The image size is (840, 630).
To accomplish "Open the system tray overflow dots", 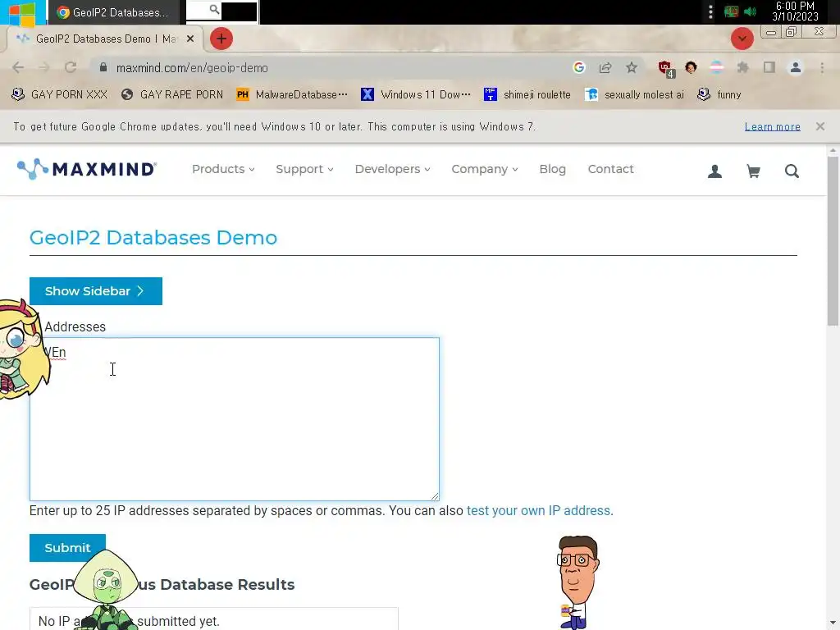I will click(710, 11).
